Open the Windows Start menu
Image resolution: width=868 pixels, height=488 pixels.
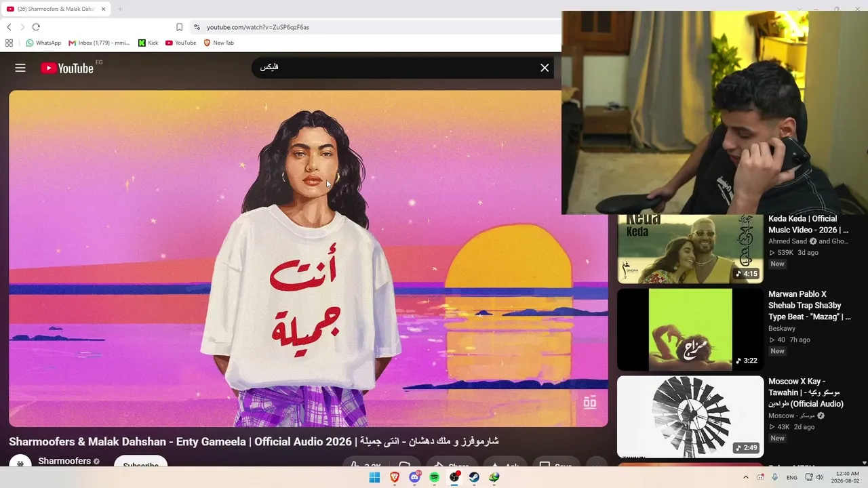point(374,477)
